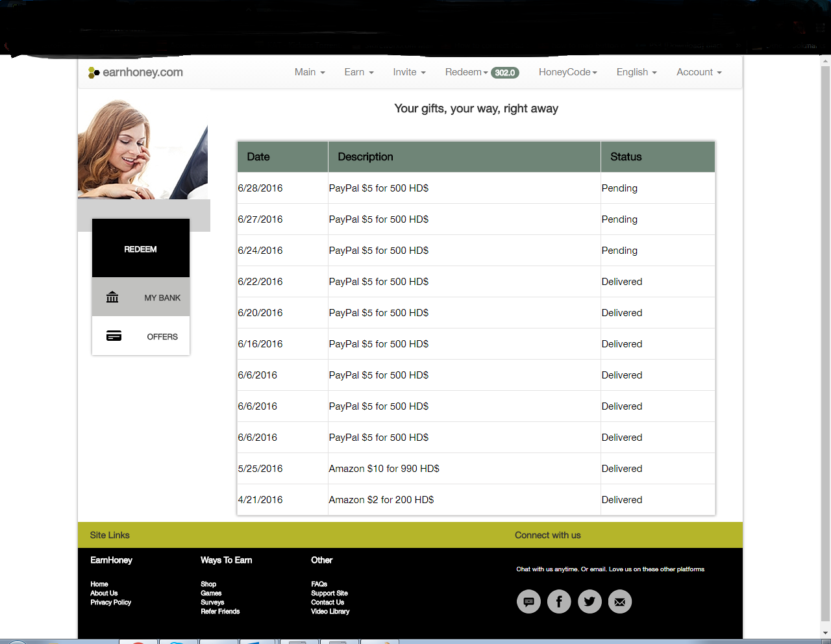This screenshot has width=831, height=644.
Task: Click the Home footer link
Action: (99, 584)
